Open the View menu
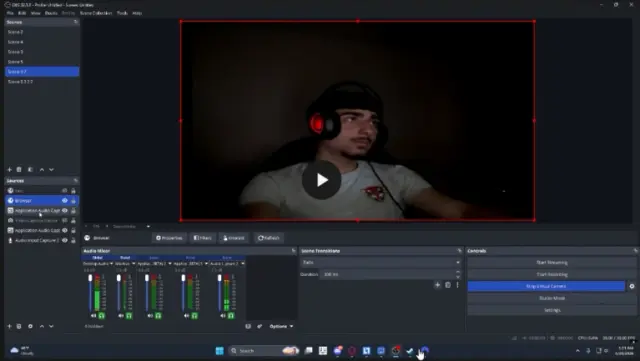The image size is (640, 361). click(x=36, y=13)
